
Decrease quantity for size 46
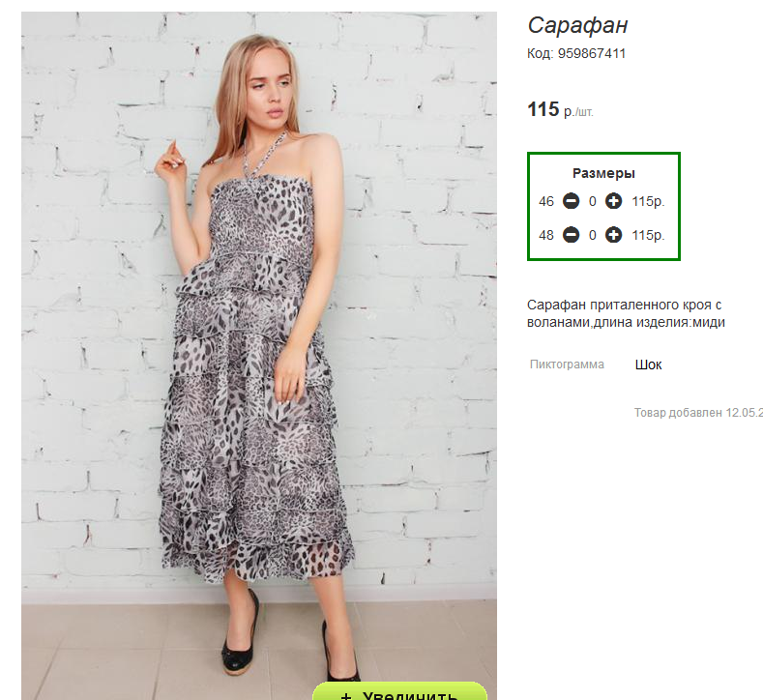(571, 202)
